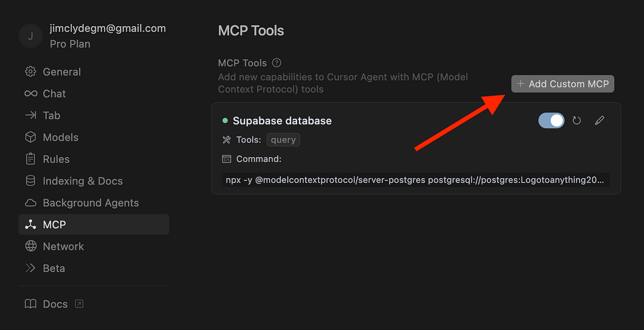Click the Indexing & Docs database icon

(x=31, y=181)
